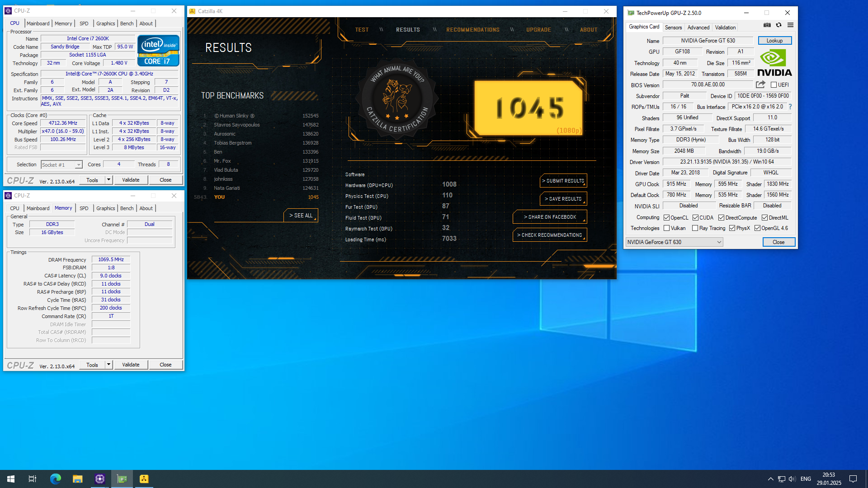Screen dimensions: 868x488
Task: Expand Tools arrow in top CPU-Z window
Action: point(108,180)
